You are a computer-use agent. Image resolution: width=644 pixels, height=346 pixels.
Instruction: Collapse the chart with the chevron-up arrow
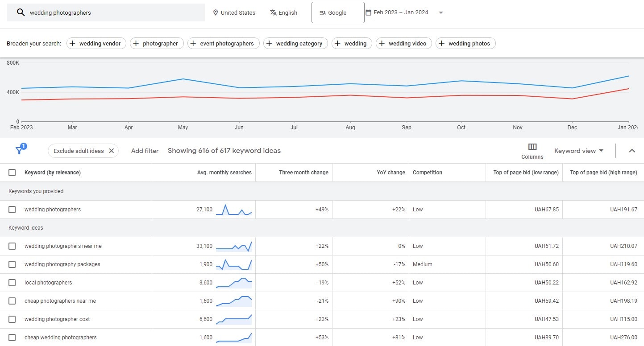(632, 151)
